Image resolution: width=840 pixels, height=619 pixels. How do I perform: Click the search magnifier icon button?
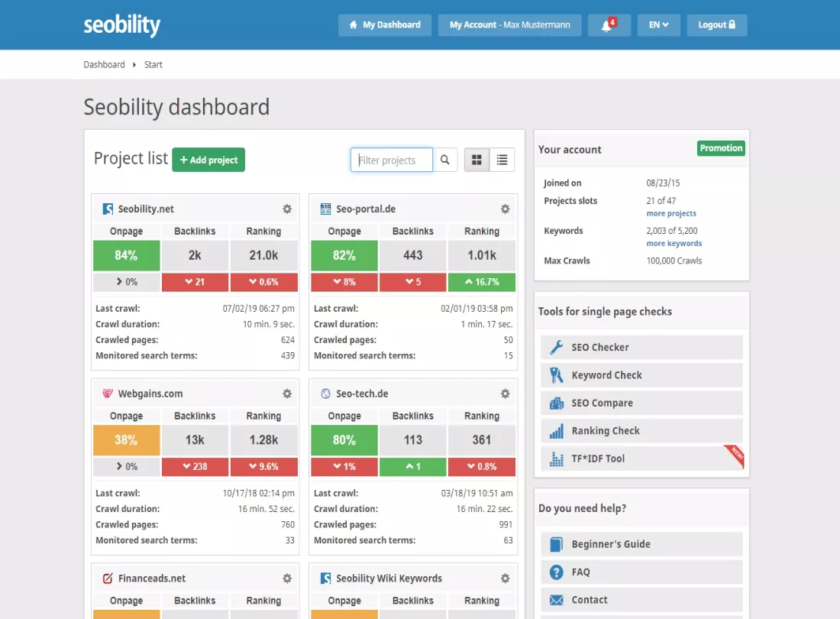pos(444,160)
